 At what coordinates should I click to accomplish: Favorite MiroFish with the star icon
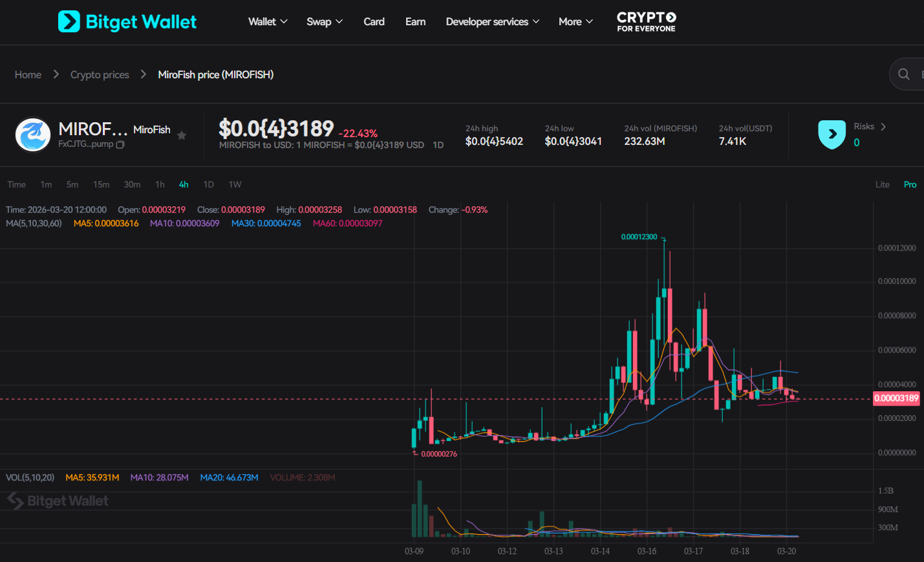(182, 135)
